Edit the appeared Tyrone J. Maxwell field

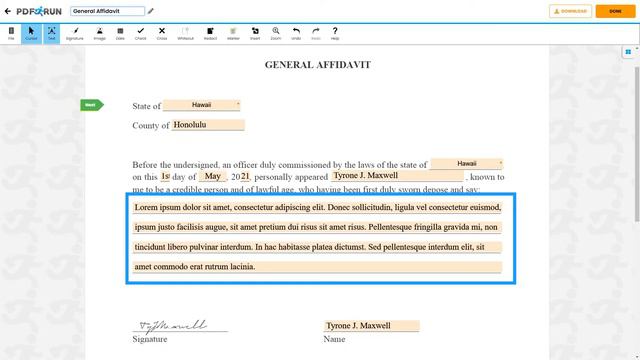(398, 176)
